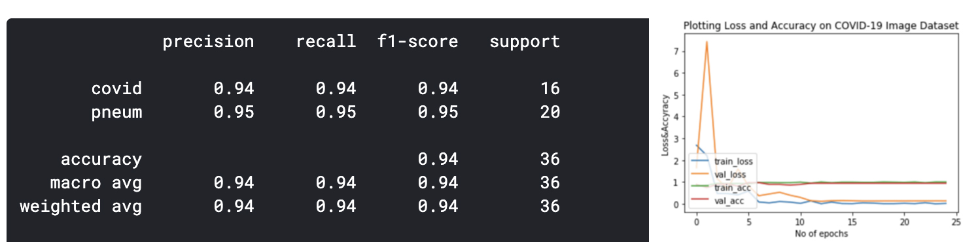Click the recall column header
Image resolution: width=980 pixels, height=242 pixels.
coord(326,42)
